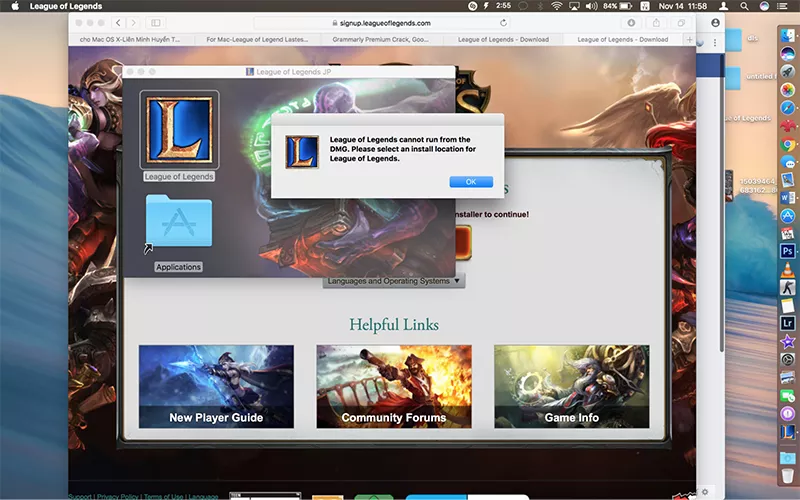Image resolution: width=800 pixels, height=500 pixels.
Task: Open Preview from the dock
Action: [x=788, y=180]
